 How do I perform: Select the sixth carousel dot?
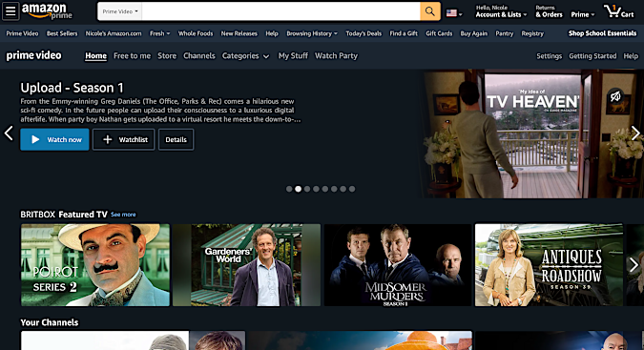tap(334, 189)
